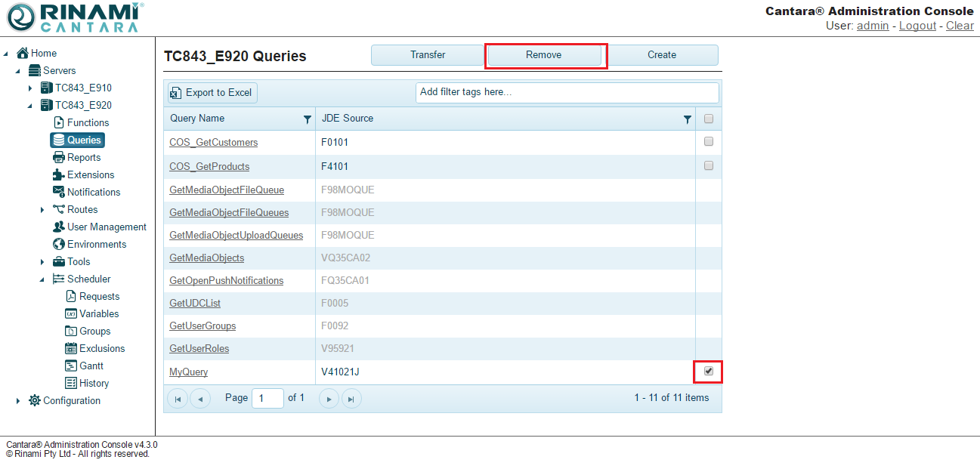Open the GetMediaObjects query link

coord(206,258)
